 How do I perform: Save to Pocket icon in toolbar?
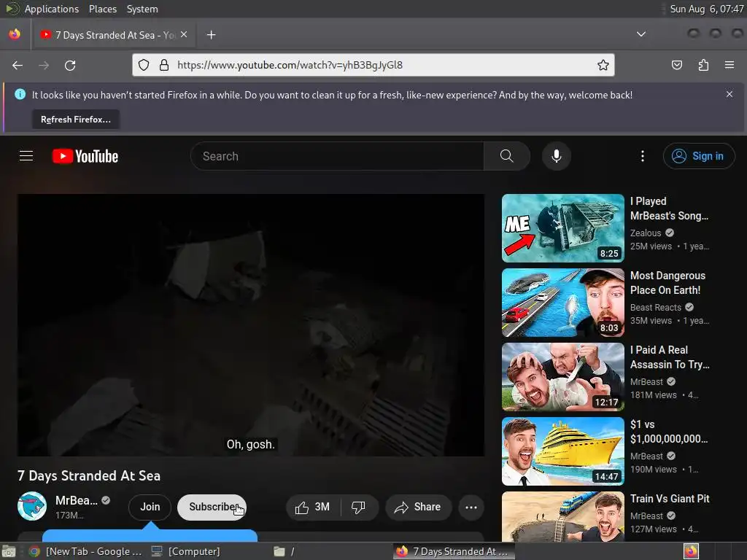coord(676,65)
